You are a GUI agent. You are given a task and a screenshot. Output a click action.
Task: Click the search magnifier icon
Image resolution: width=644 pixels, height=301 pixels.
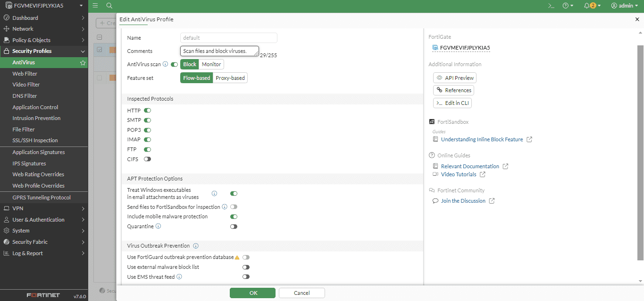click(x=109, y=6)
